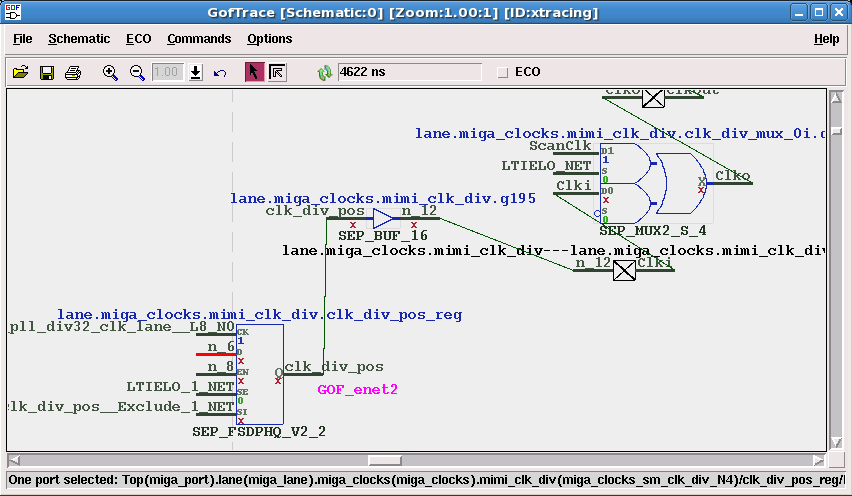Click the horizontal scrollbar thumb
The height and width of the screenshot is (496, 852).
point(384,460)
